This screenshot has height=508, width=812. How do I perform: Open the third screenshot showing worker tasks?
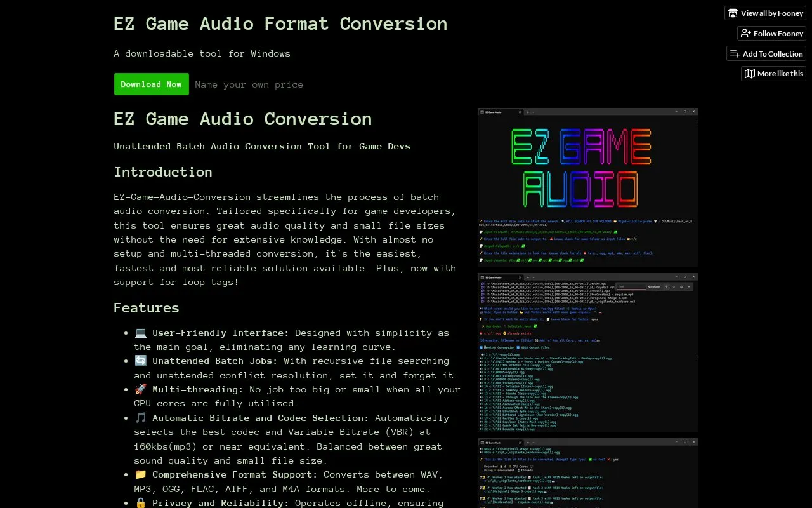pyautogui.click(x=587, y=473)
